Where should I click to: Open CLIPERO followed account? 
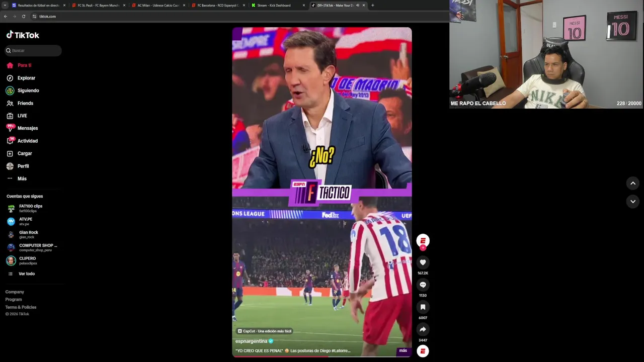pyautogui.click(x=28, y=260)
